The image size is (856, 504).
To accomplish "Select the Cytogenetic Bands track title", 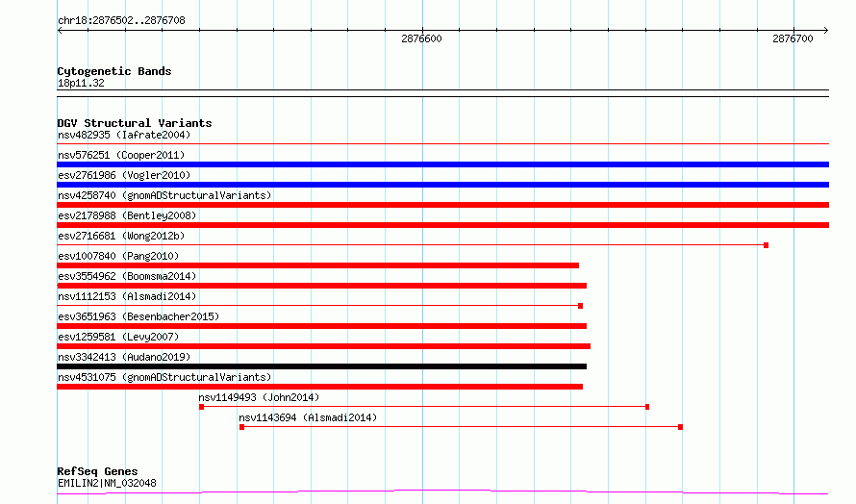I will click(x=114, y=71).
